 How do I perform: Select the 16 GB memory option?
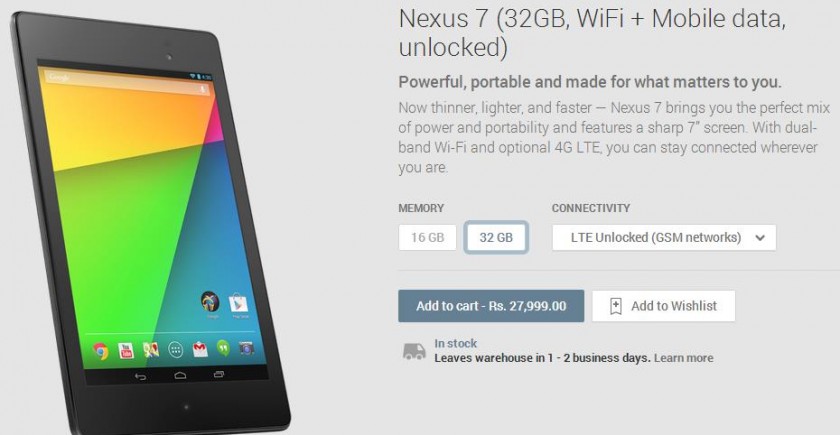point(428,237)
